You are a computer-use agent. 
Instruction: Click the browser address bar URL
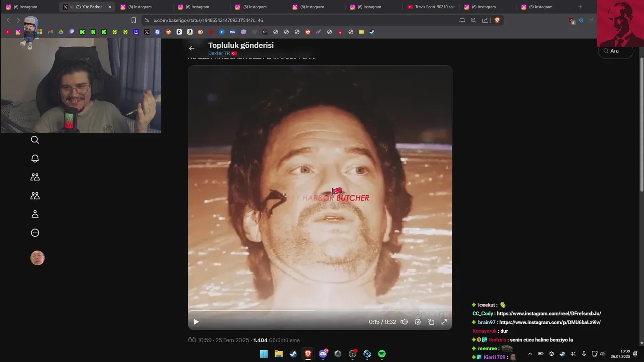[x=208, y=20]
